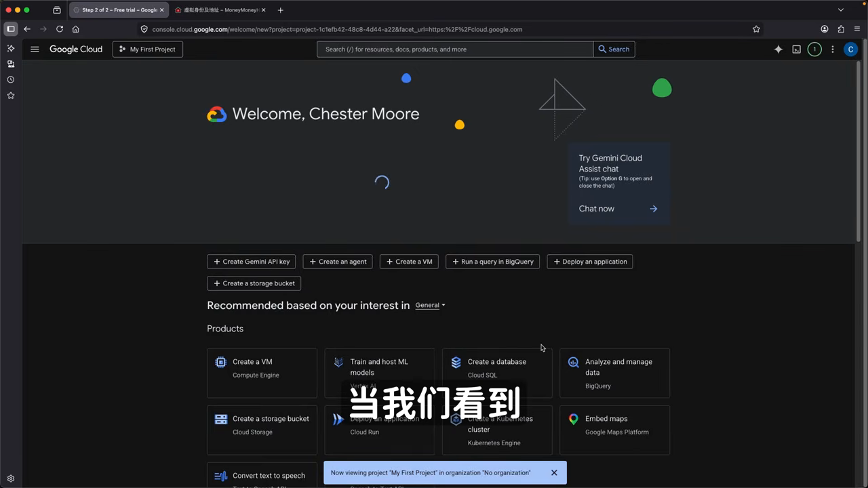Click the text to speech waveform icon
Image resolution: width=868 pixels, height=488 pixels.
click(x=220, y=476)
